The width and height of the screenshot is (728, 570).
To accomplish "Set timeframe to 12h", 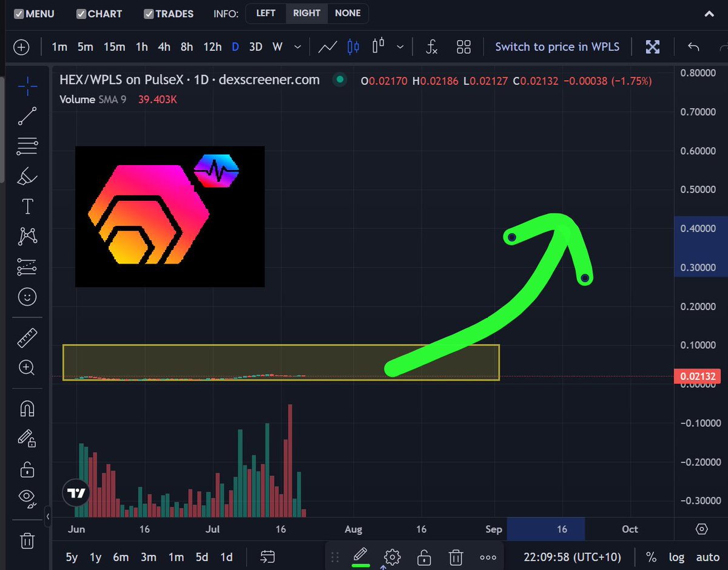I will [x=212, y=47].
